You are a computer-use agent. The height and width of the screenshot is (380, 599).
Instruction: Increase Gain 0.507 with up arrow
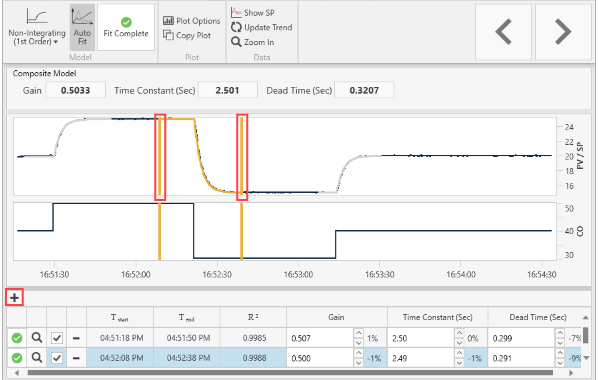[x=358, y=333]
